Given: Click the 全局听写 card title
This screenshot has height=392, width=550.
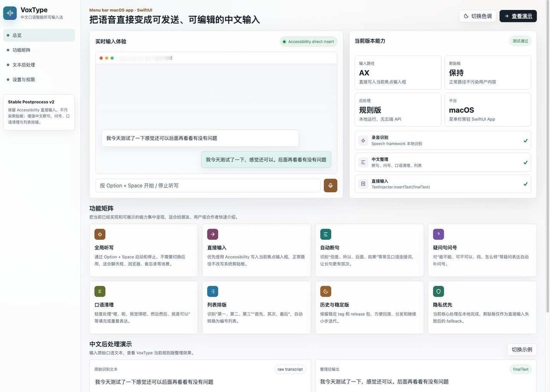Looking at the screenshot, I should pyautogui.click(x=104, y=248).
